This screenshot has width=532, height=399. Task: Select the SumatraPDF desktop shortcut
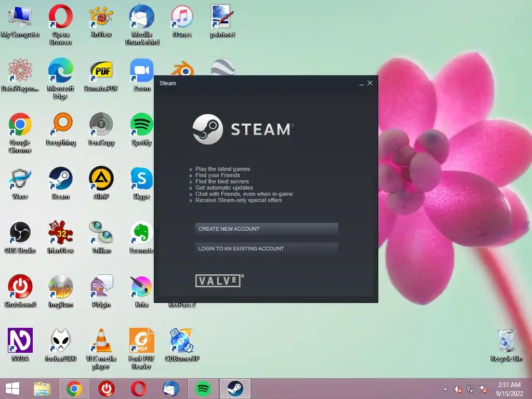click(x=101, y=75)
